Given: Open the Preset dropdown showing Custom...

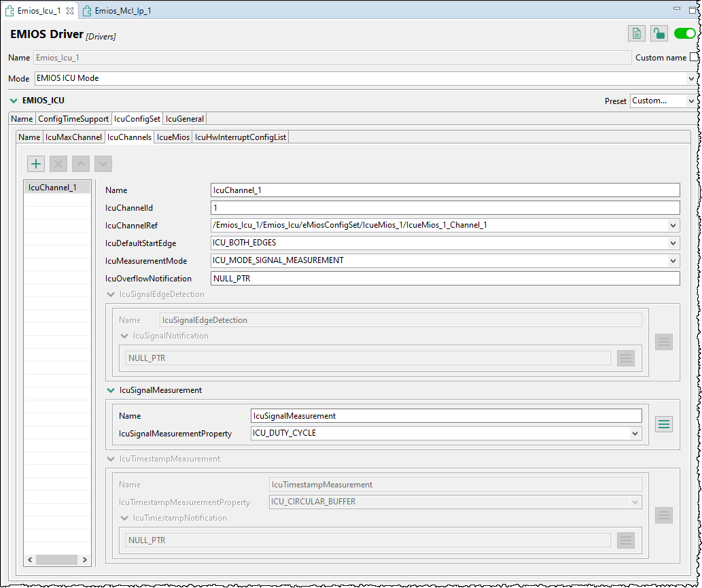Looking at the screenshot, I should click(663, 101).
